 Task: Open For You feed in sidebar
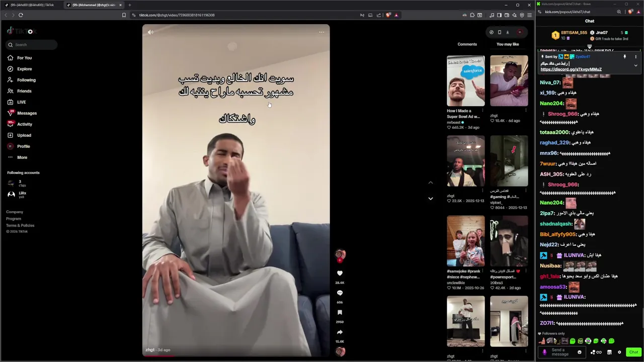[x=20, y=58]
